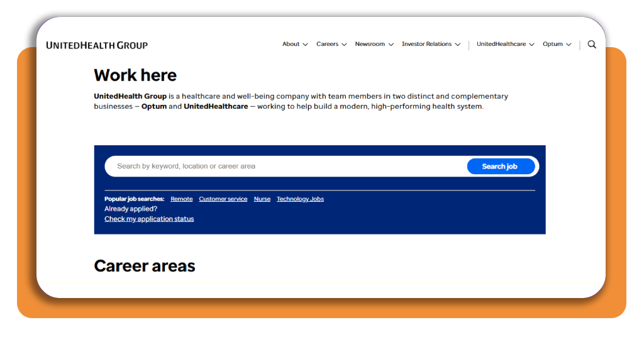644x337 pixels.
Task: Open the UnitedHealth Group logo homepage link
Action: pos(97,45)
